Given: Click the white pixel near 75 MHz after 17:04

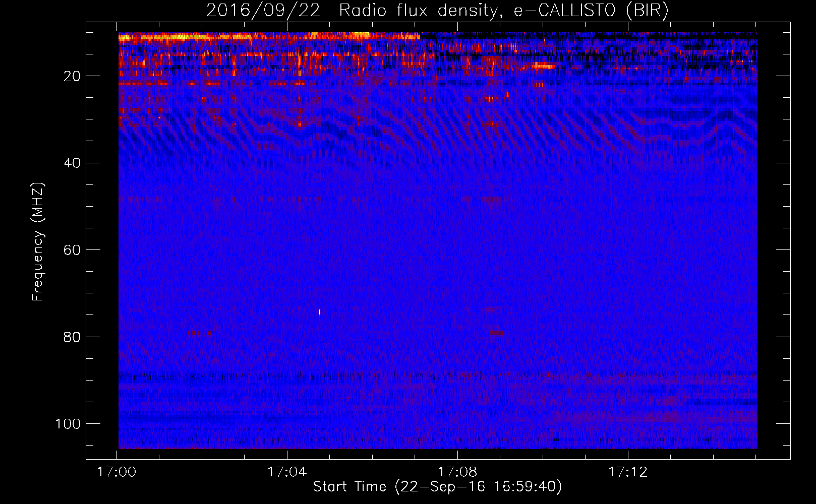Looking at the screenshot, I should (x=319, y=311).
